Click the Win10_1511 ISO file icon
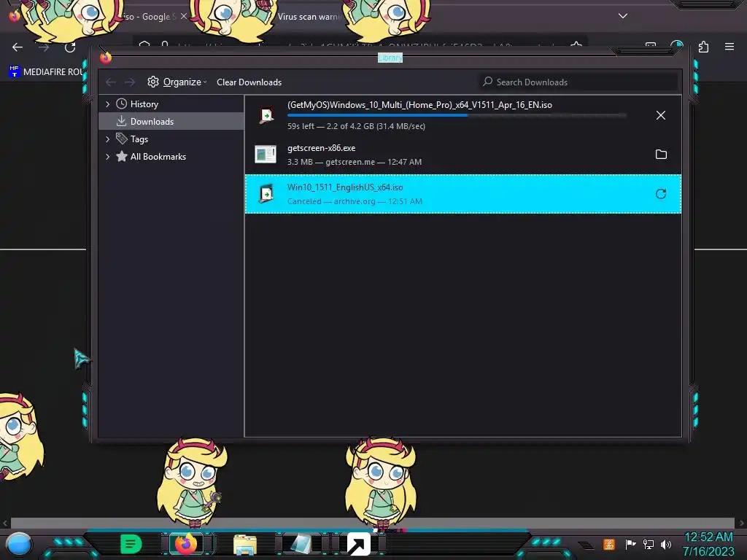747x560 pixels. [x=266, y=194]
